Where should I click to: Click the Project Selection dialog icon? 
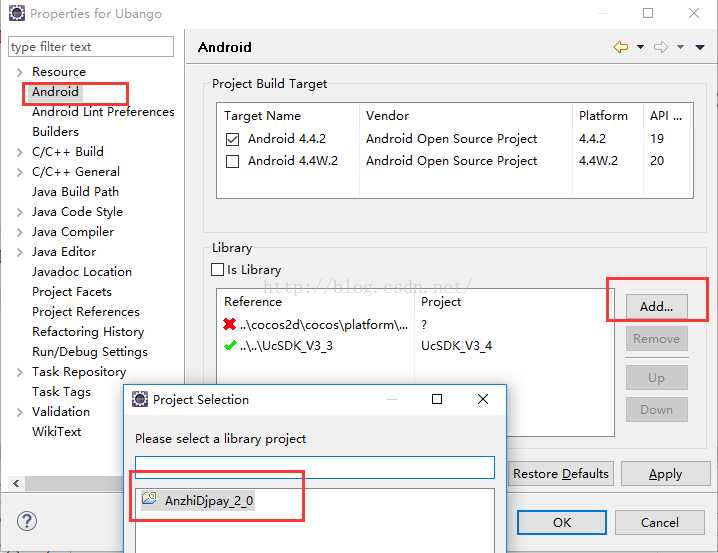140,399
